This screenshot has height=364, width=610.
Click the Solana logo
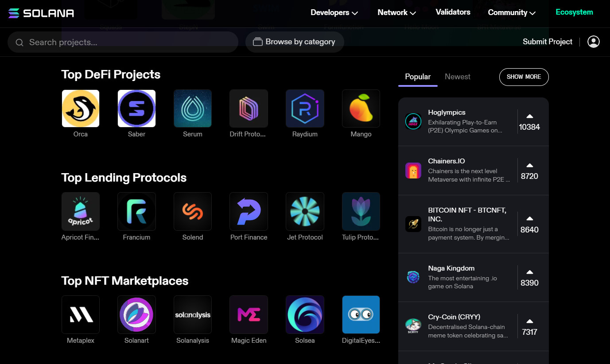pyautogui.click(x=41, y=13)
